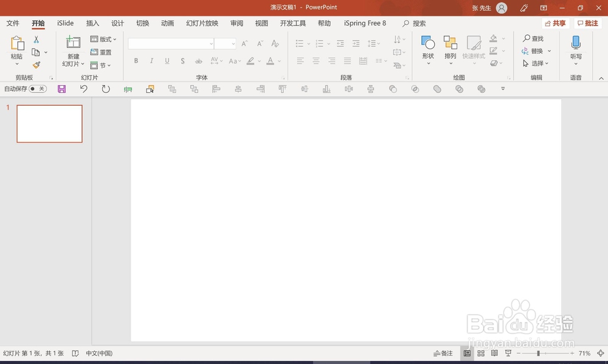
Task: Click the 批注 (Comments) button
Action: (588, 23)
